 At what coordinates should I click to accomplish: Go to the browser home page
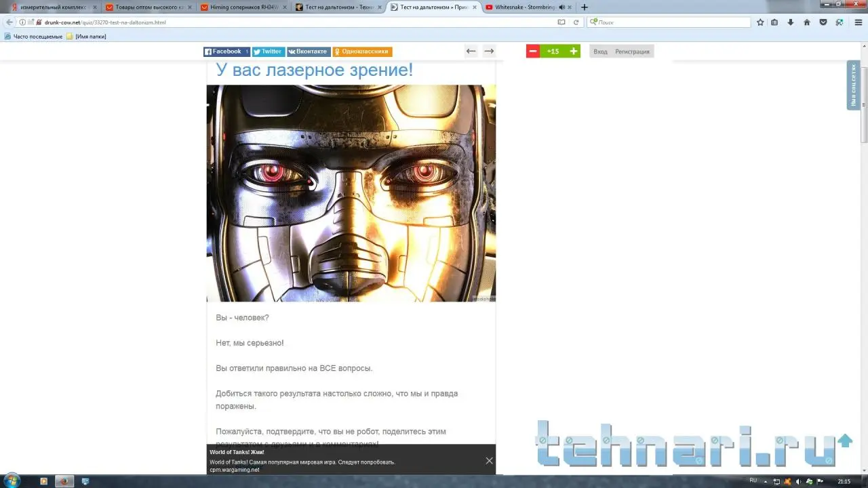coord(807,22)
